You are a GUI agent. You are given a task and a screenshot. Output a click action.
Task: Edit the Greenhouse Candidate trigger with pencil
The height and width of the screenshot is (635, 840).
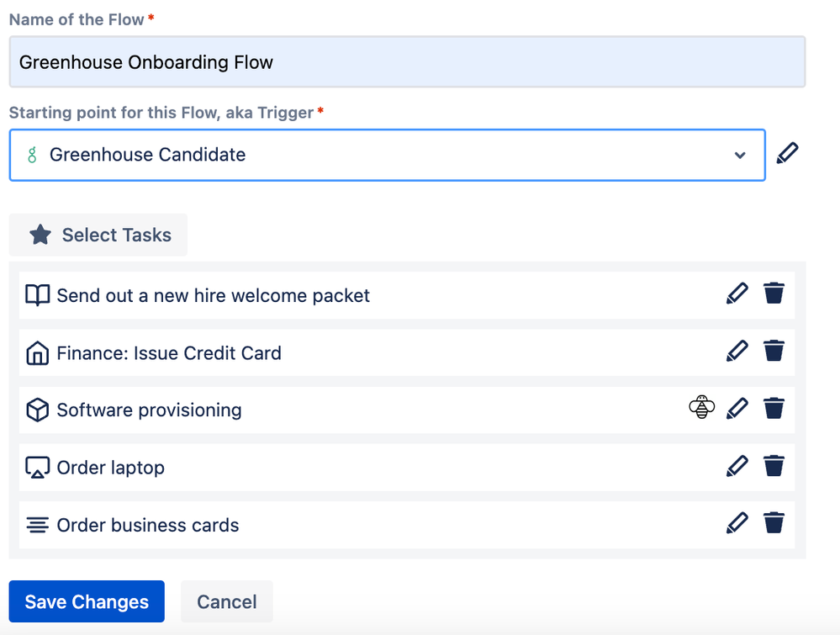[x=787, y=154]
